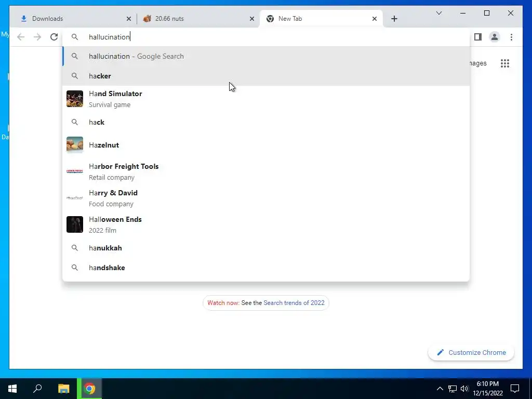The height and width of the screenshot is (399, 532).
Task: Open the volume control tray icon
Action: [x=464, y=389]
